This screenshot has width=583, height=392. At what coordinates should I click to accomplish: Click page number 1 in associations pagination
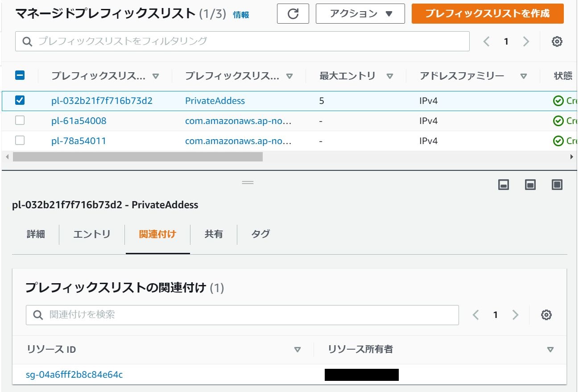pyautogui.click(x=495, y=315)
